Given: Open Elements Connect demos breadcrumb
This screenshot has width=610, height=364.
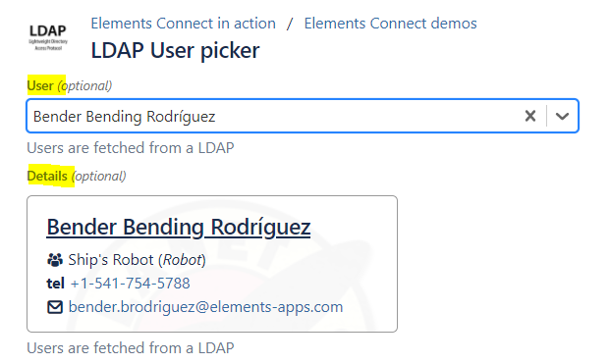Looking at the screenshot, I should click(x=390, y=24).
